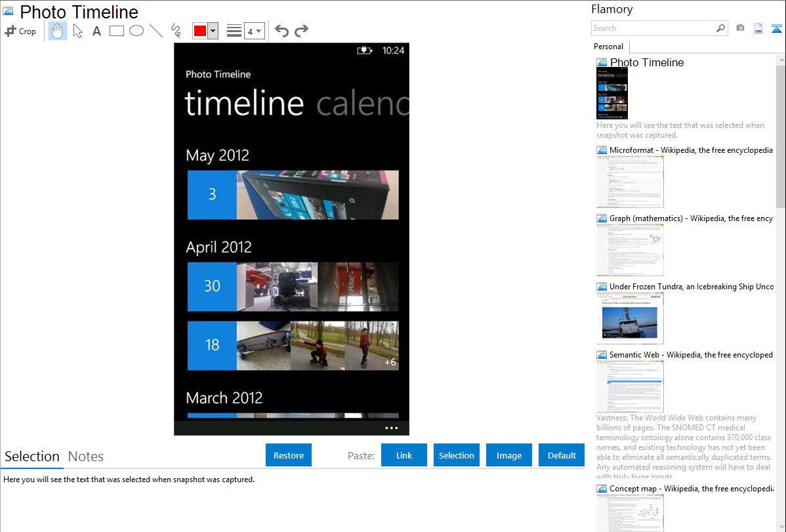The width and height of the screenshot is (786, 532).
Task: Open the drawing color dropdown arrow
Action: [x=213, y=31]
